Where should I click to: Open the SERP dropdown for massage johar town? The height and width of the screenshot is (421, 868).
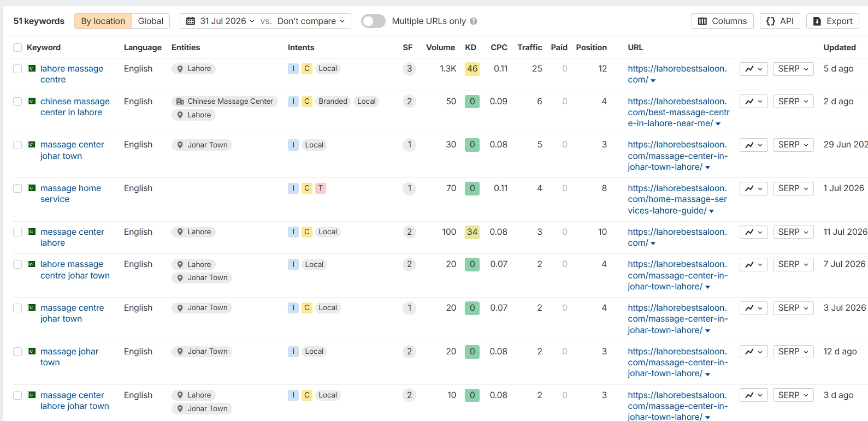[793, 352]
